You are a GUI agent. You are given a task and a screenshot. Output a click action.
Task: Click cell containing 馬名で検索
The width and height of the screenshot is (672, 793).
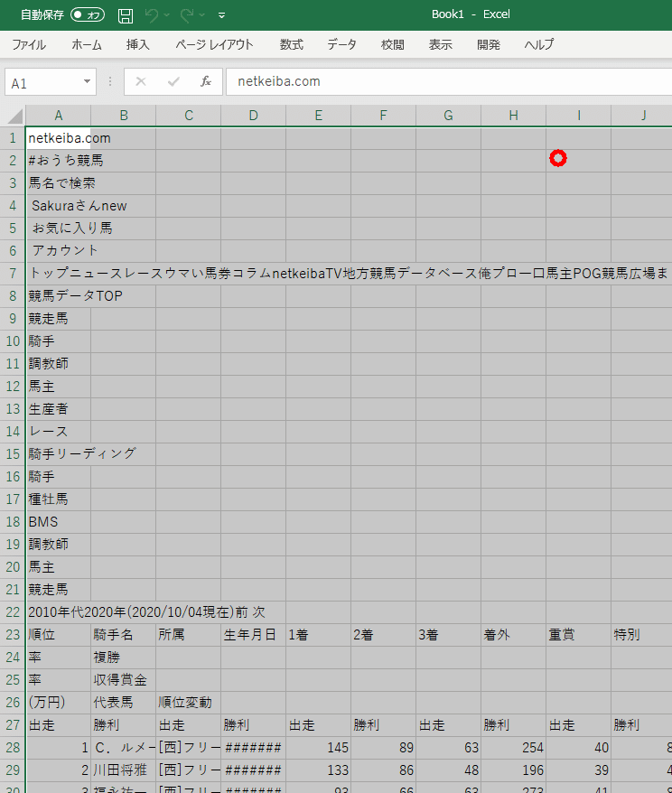59,183
